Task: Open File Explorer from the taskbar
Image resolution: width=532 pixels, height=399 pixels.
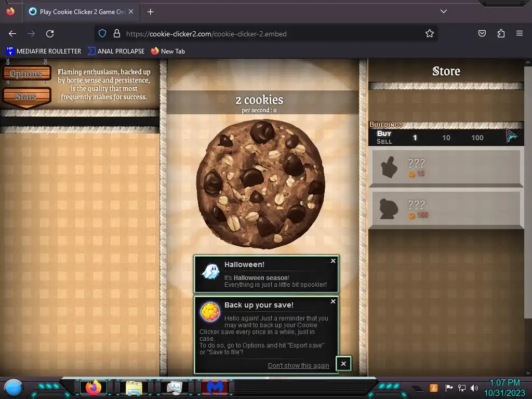Action: pyautogui.click(x=134, y=388)
